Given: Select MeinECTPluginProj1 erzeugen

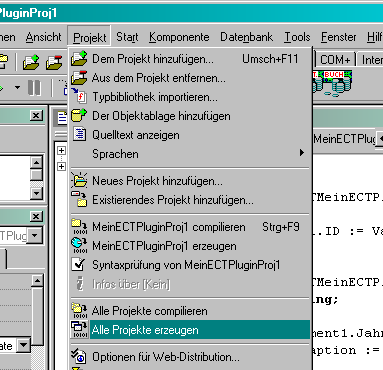Looking at the screenshot, I should click(x=190, y=246).
